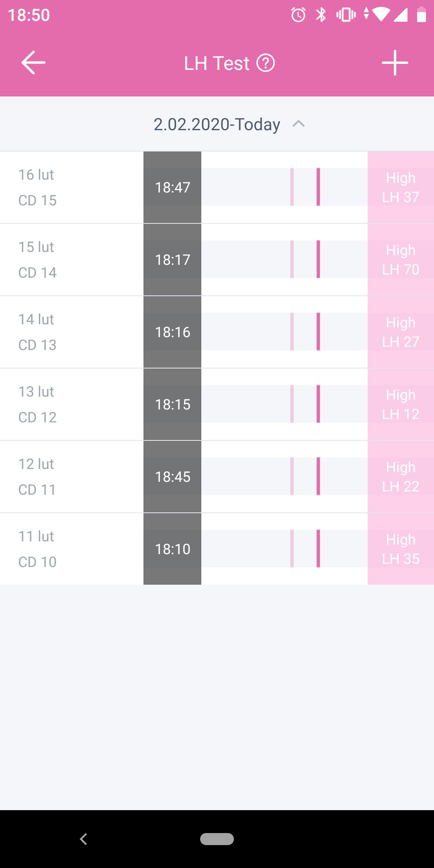434x868 pixels.
Task: Select the 18:17 time cell
Action: click(172, 260)
